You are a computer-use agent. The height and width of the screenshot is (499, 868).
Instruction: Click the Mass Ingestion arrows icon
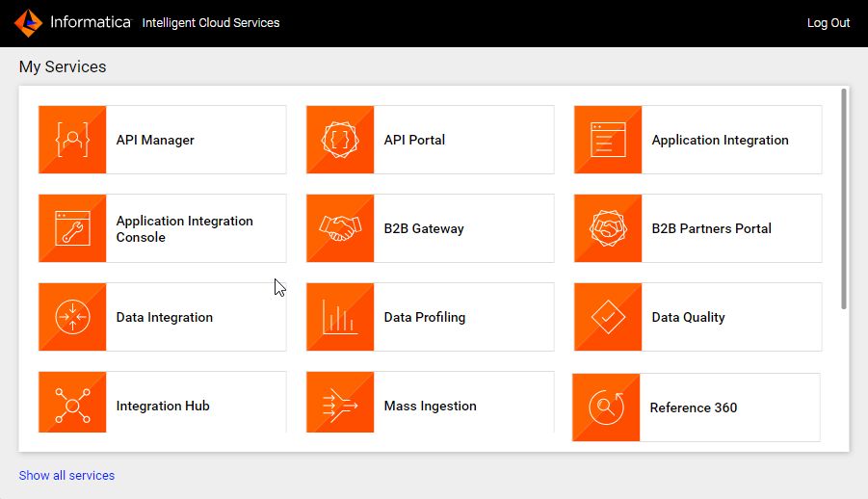coord(340,402)
